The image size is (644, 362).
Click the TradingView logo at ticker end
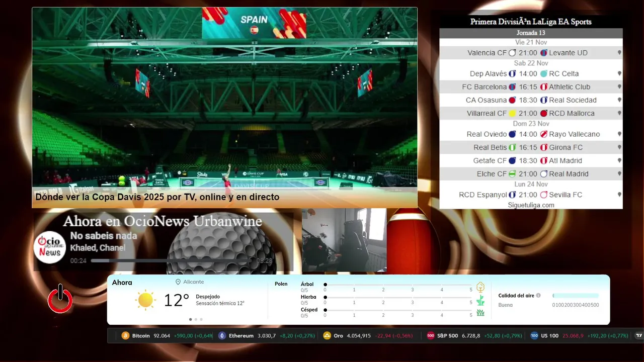tap(639, 335)
